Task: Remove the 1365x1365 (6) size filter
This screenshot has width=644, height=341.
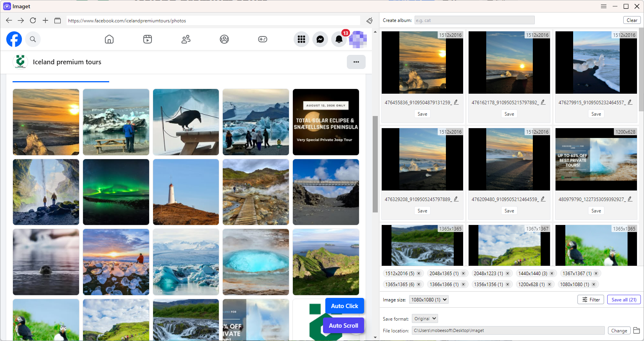Action: coord(419,285)
